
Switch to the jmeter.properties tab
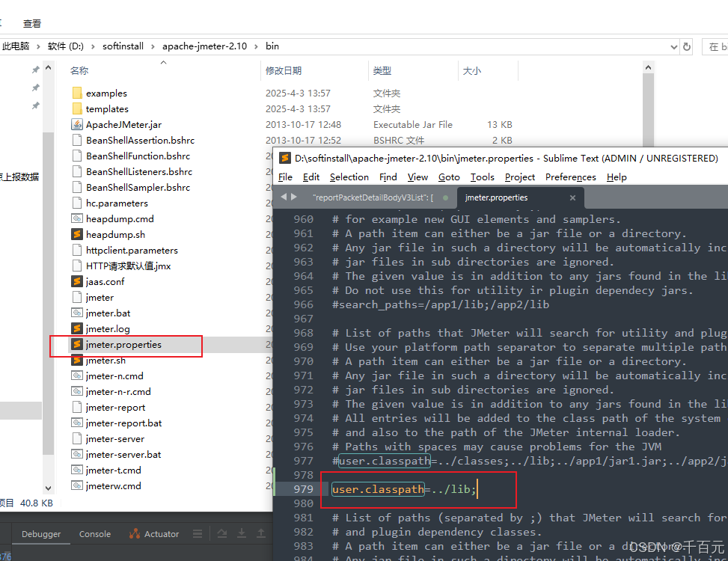[496, 197]
